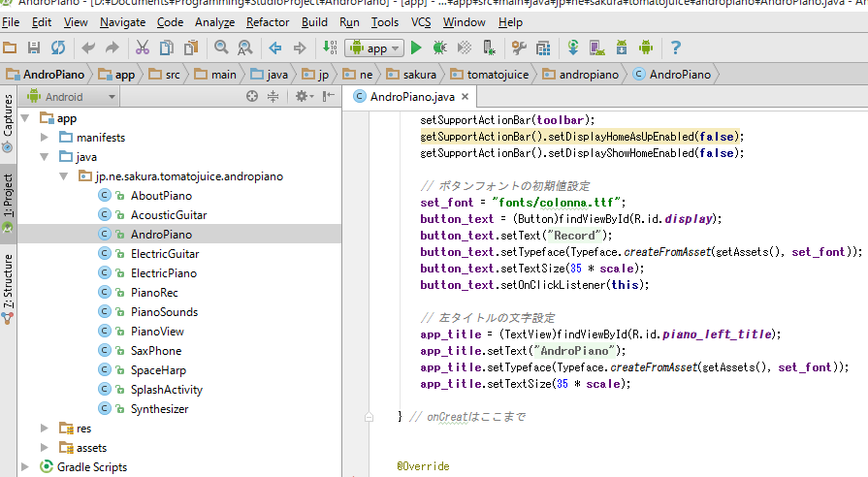This screenshot has height=477, width=868.
Task: Click the project panel settings gear icon
Action: [x=302, y=96]
